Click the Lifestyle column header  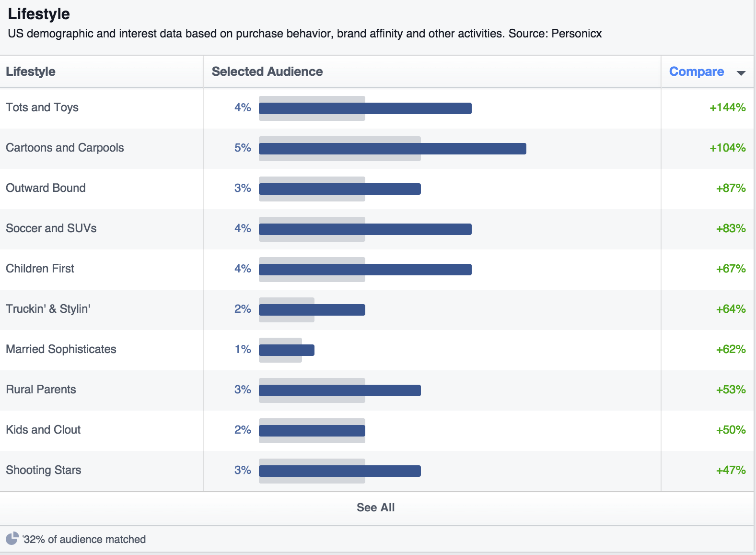(x=31, y=71)
